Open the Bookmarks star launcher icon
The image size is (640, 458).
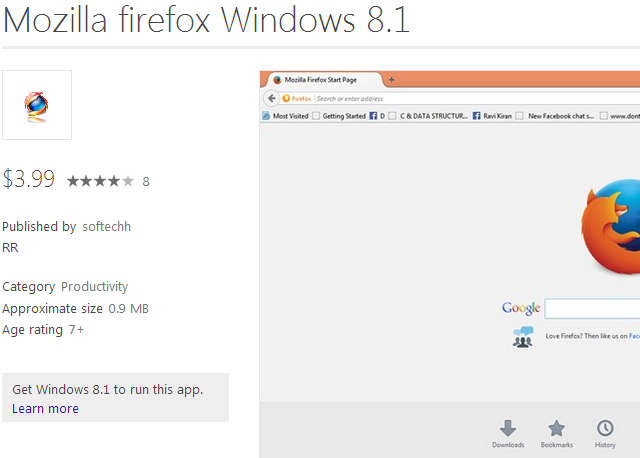click(x=557, y=434)
